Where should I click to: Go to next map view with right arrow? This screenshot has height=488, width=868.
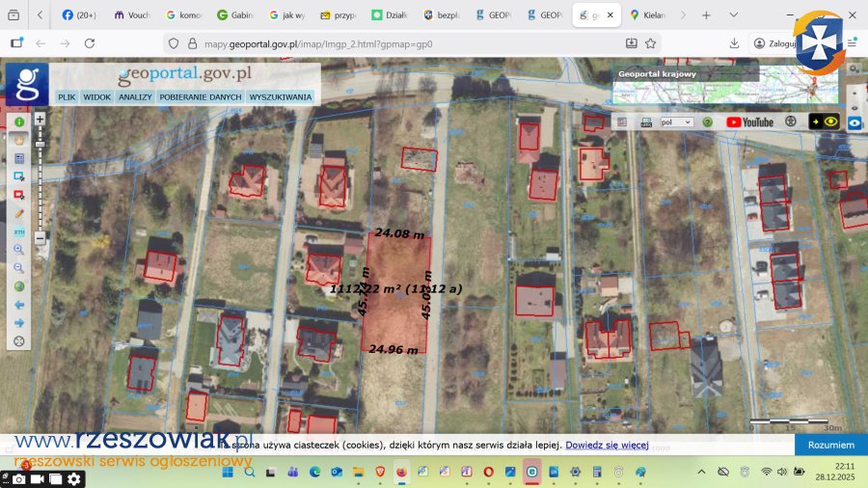click(x=18, y=323)
